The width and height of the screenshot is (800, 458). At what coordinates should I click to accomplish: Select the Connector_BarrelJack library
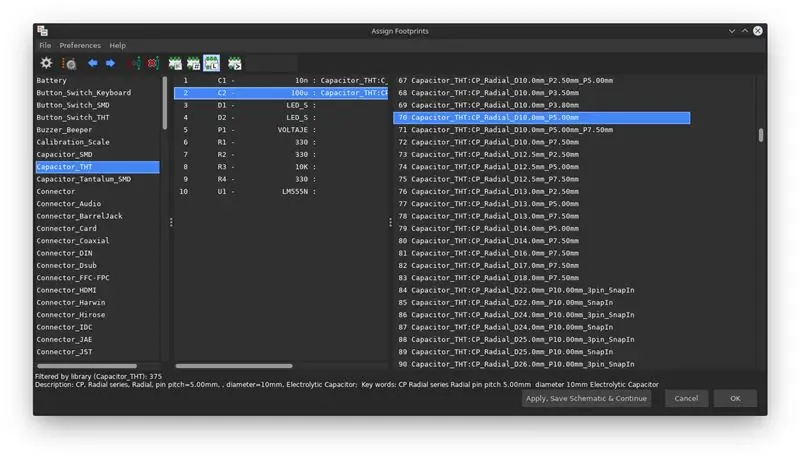point(97,216)
